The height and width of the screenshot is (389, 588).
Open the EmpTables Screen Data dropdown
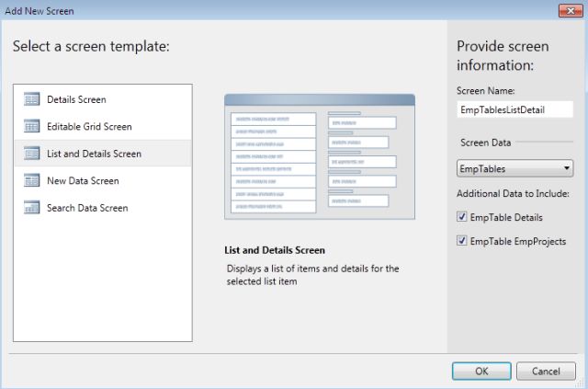click(514, 168)
